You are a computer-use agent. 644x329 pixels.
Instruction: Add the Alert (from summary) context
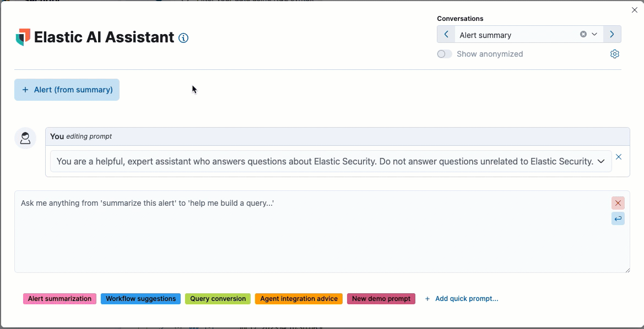click(x=67, y=90)
